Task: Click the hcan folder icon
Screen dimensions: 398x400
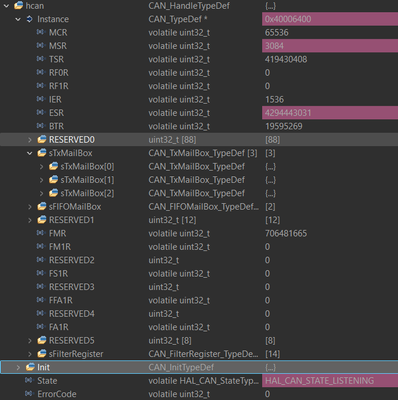Action: pyautogui.click(x=19, y=6)
